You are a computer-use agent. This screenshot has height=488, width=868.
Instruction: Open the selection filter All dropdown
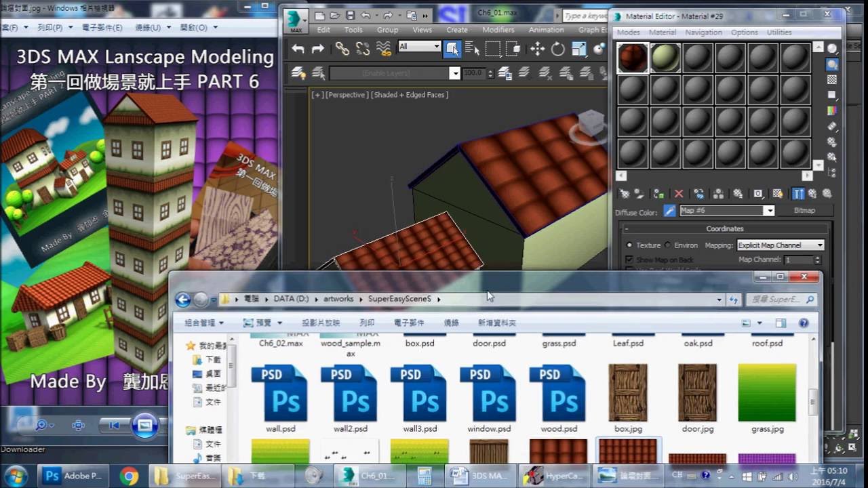420,46
